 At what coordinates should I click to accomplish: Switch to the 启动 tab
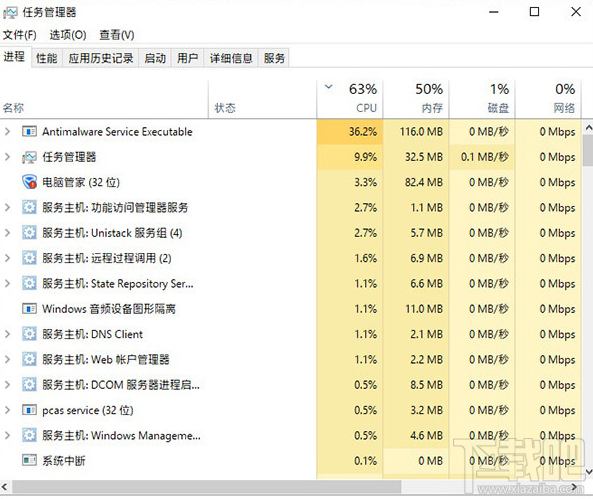155,58
